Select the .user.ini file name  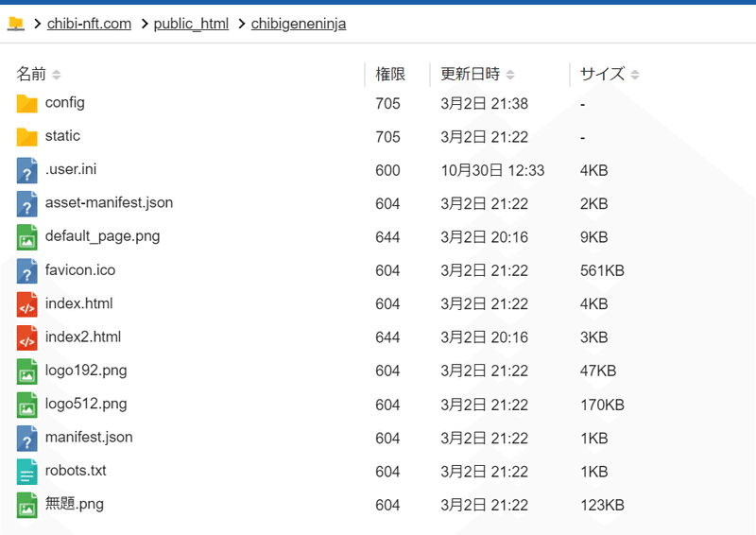(71, 169)
